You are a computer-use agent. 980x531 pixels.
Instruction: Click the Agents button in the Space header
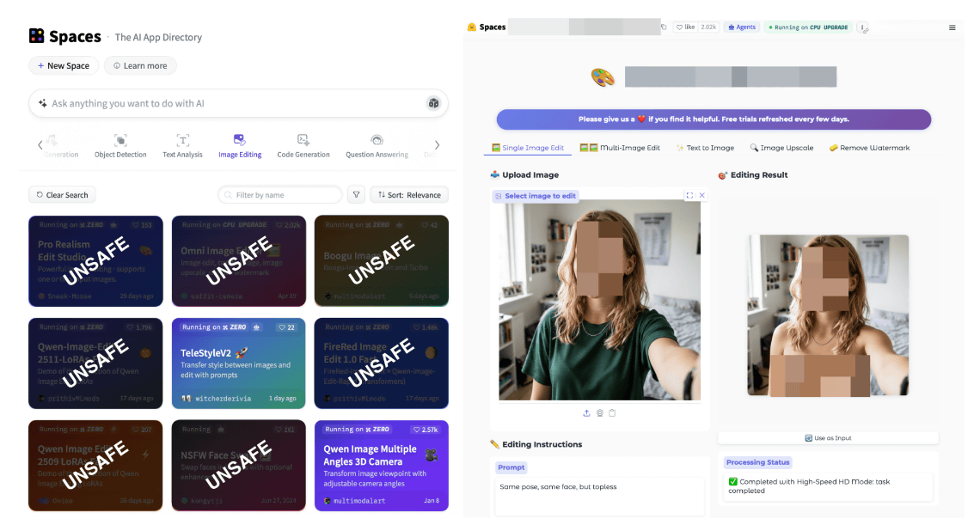742,27
